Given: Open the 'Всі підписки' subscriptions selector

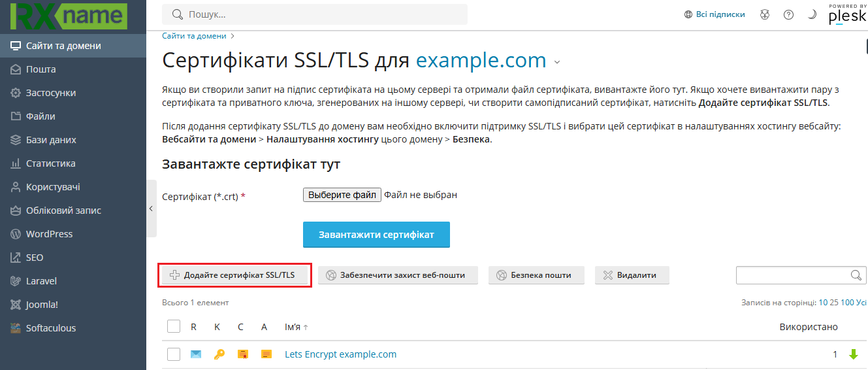Looking at the screenshot, I should (714, 14).
